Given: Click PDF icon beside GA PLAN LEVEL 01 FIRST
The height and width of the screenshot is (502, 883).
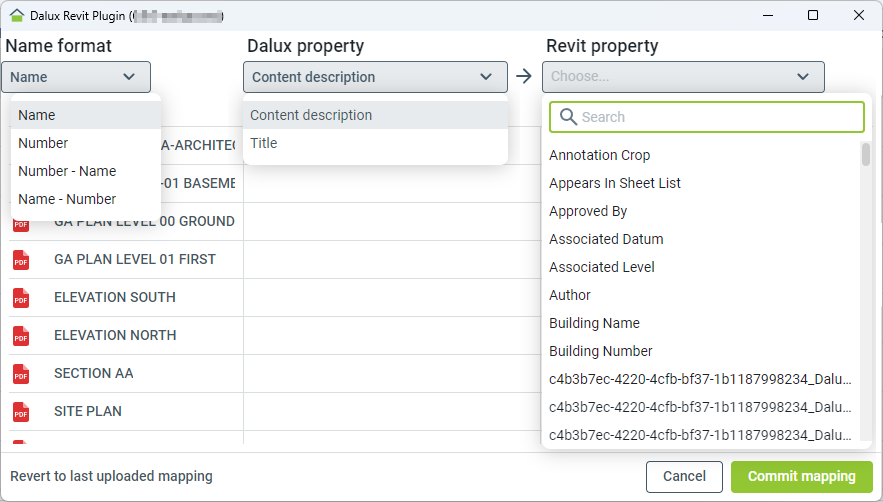Looking at the screenshot, I should click(x=21, y=260).
